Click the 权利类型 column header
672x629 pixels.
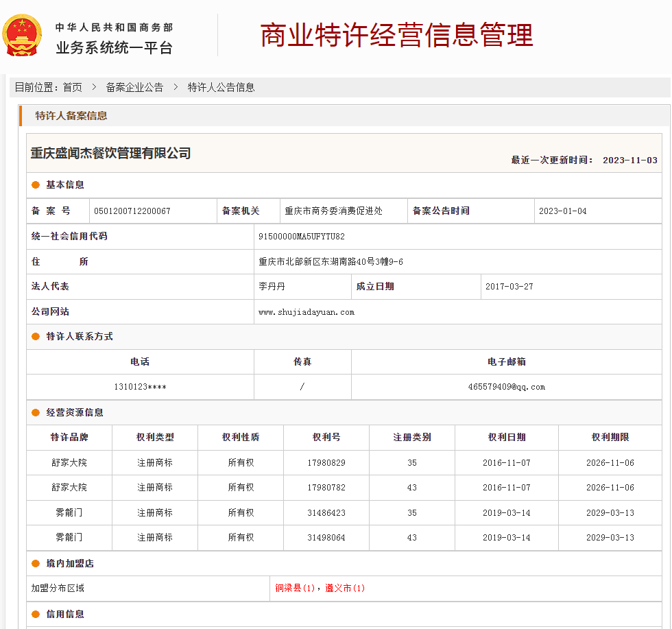pos(155,438)
